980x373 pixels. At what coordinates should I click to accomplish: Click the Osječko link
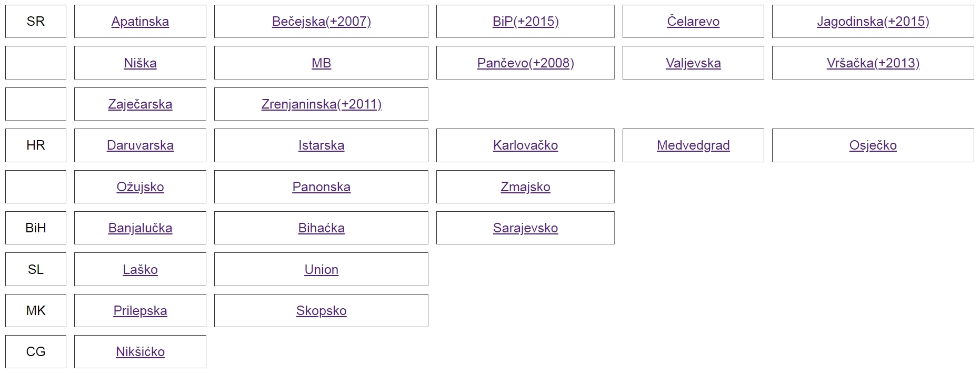click(873, 145)
